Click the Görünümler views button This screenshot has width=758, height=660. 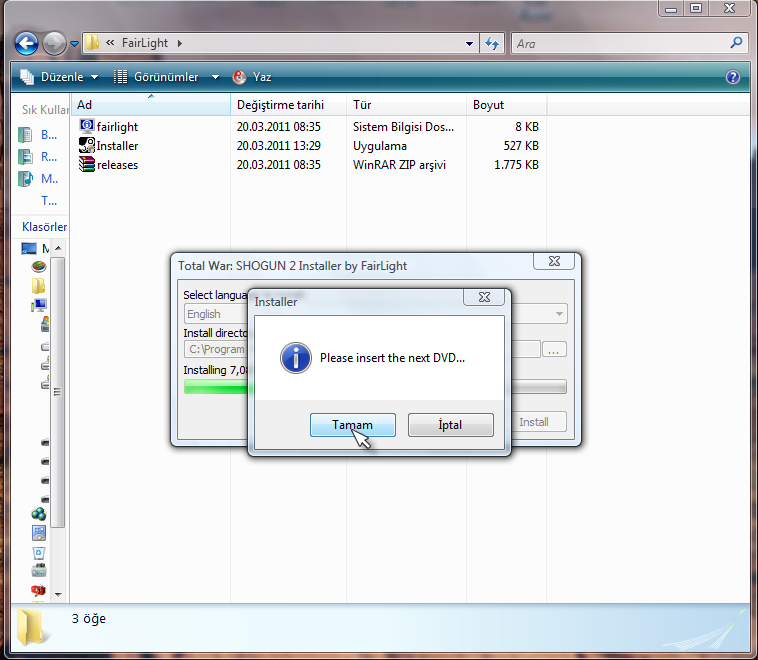click(x=156, y=77)
